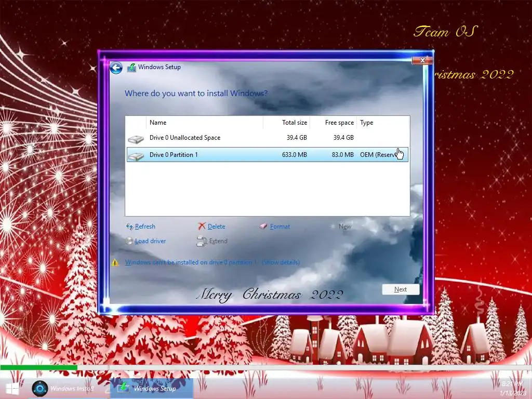Click the green installation progress bar

coord(38,367)
